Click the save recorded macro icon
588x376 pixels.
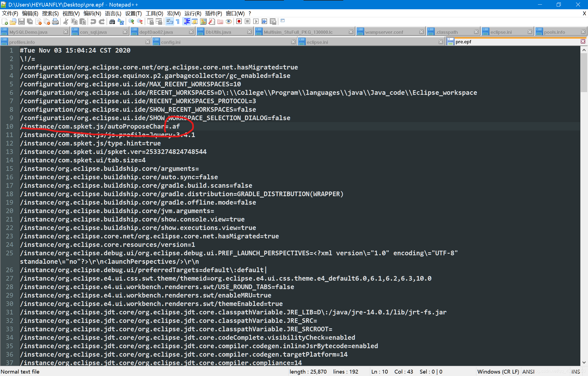point(273,22)
